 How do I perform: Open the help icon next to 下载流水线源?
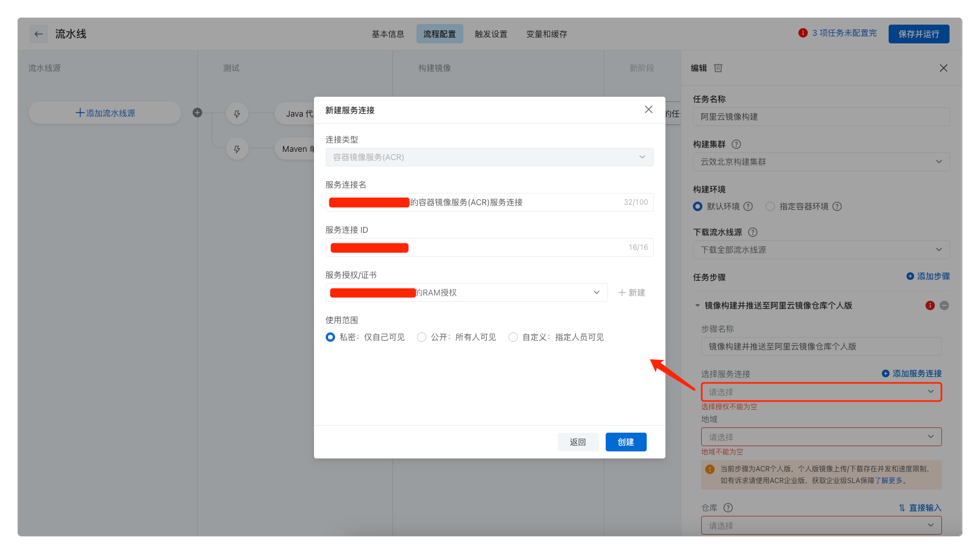coord(753,232)
